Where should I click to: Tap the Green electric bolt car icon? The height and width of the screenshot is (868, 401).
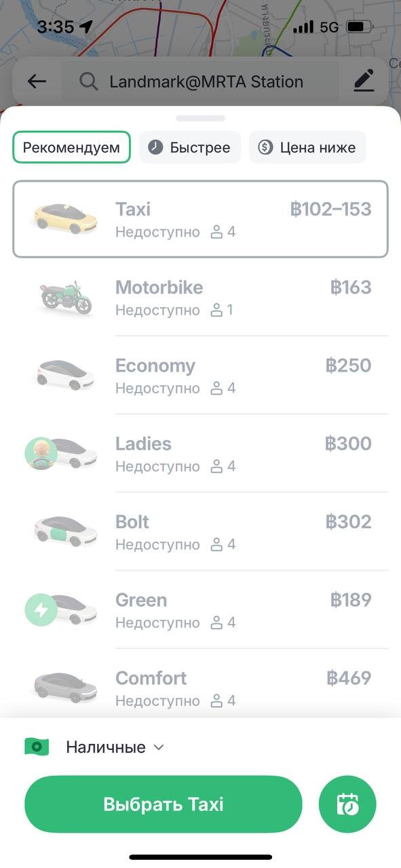coord(61,609)
